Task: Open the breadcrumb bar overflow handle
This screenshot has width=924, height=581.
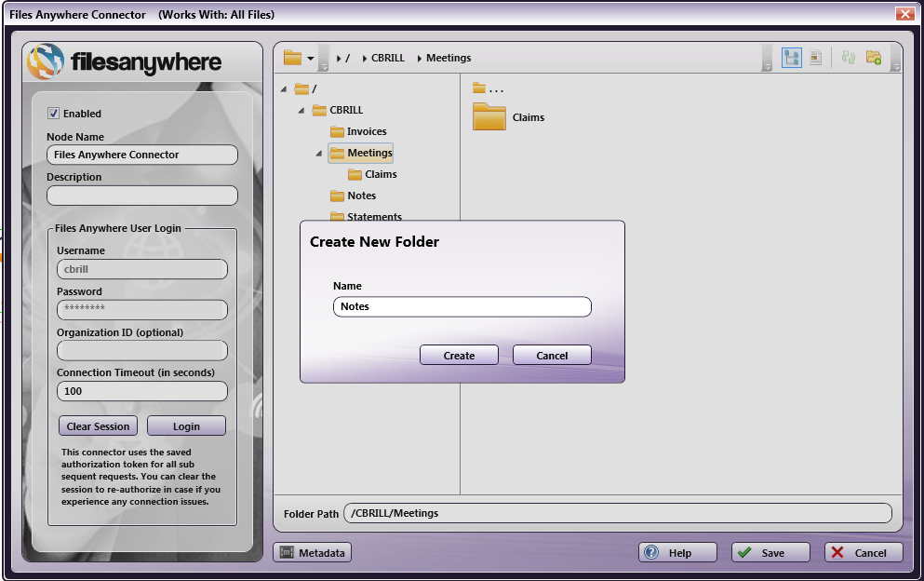Action: pyautogui.click(x=324, y=59)
